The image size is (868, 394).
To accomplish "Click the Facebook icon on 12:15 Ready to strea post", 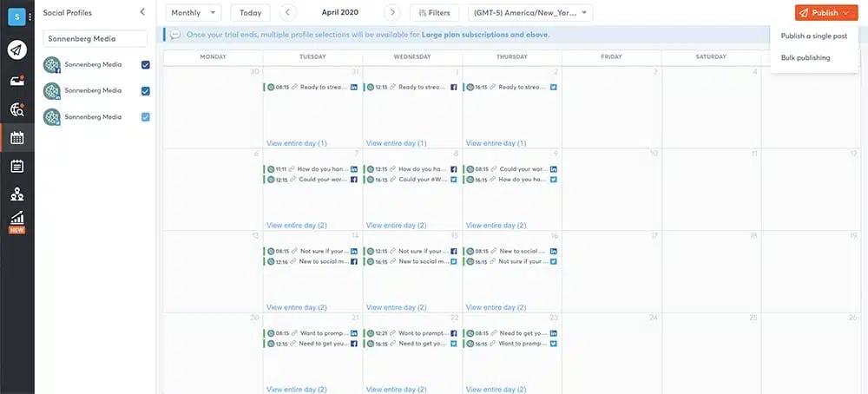I will [x=453, y=87].
